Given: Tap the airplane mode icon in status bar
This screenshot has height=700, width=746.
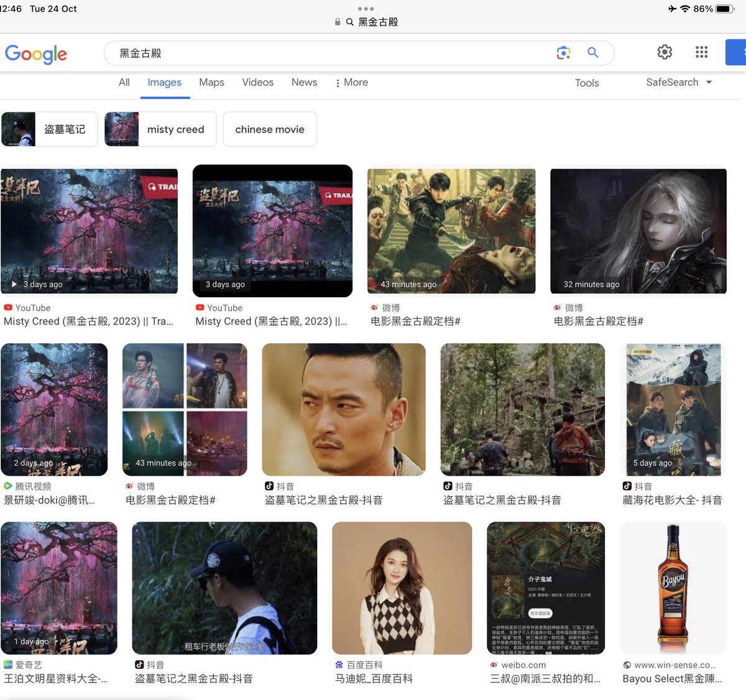Looking at the screenshot, I should [x=672, y=9].
